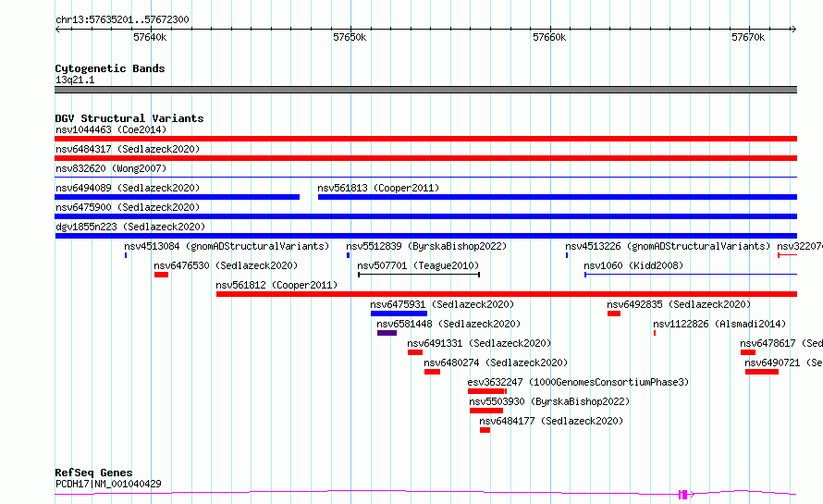The height and width of the screenshot is (504, 823).
Task: Click the red nsv6484177 variant block
Action: point(485,430)
